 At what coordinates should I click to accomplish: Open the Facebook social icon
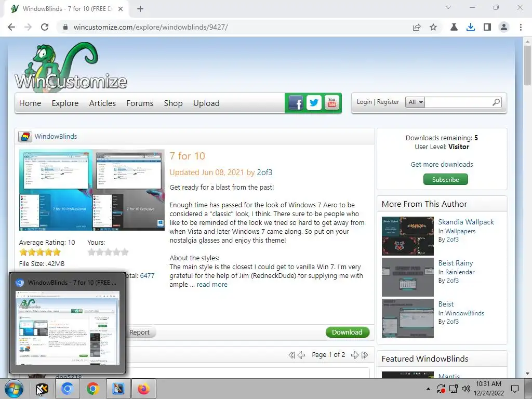point(296,103)
